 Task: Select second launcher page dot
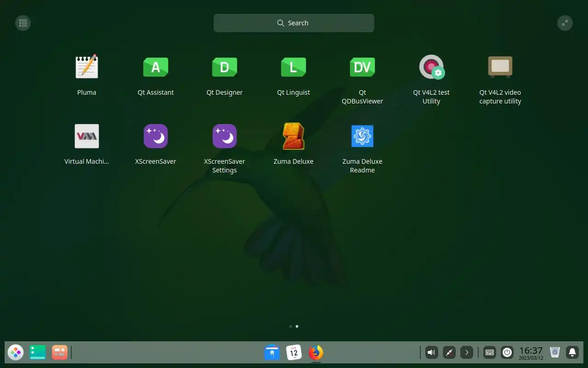(297, 326)
